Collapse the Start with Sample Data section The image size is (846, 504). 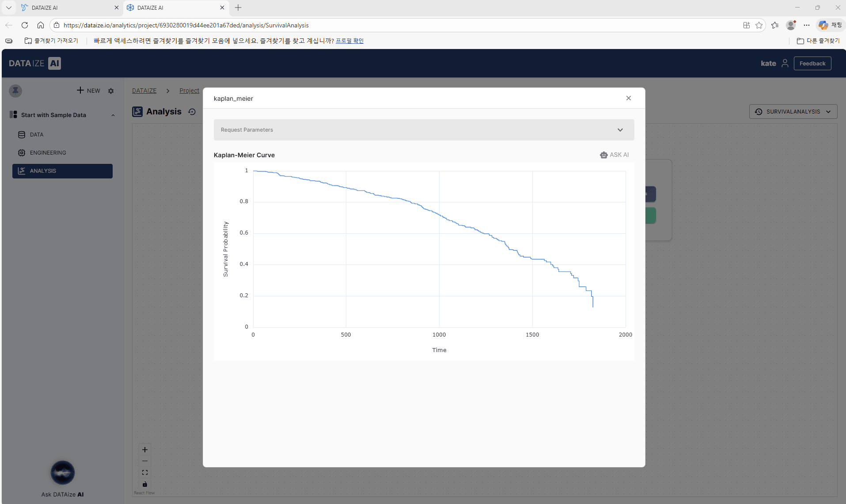(113, 115)
